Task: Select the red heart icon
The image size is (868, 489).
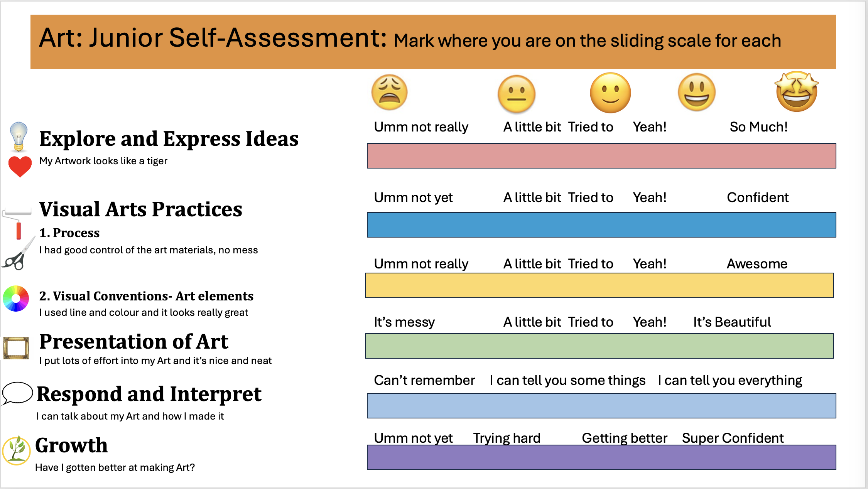Action: tap(20, 167)
